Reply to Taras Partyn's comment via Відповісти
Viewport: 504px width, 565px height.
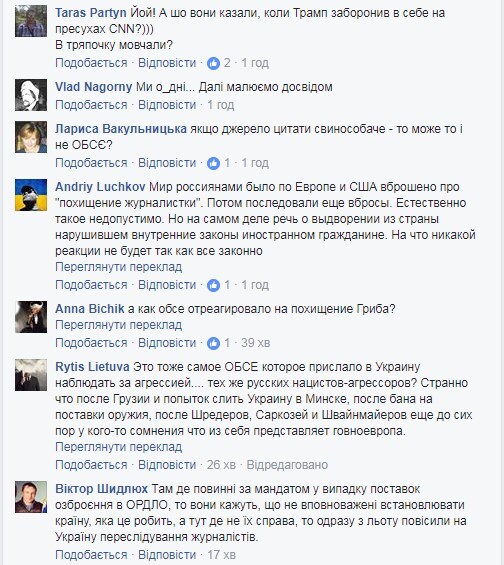click(167, 63)
